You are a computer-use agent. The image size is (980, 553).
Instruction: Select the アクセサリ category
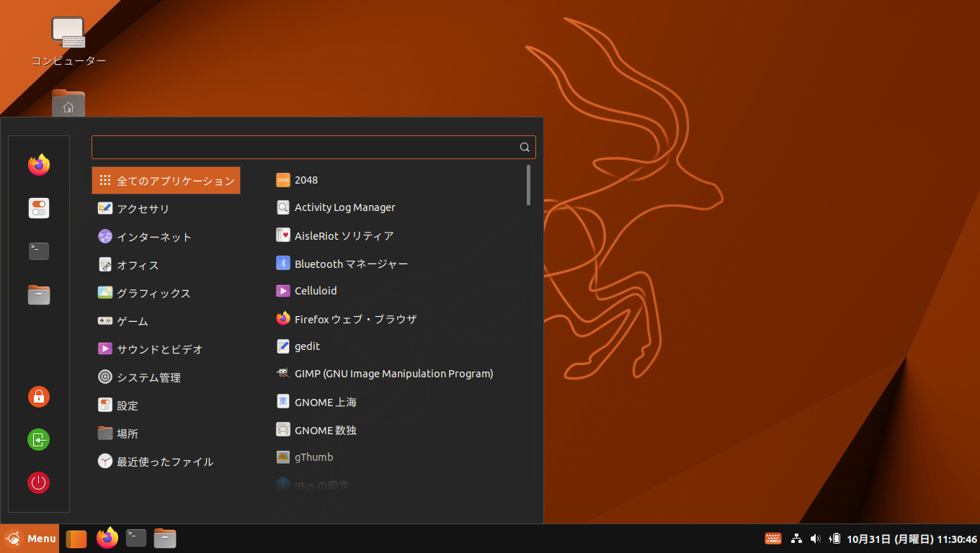click(x=166, y=209)
